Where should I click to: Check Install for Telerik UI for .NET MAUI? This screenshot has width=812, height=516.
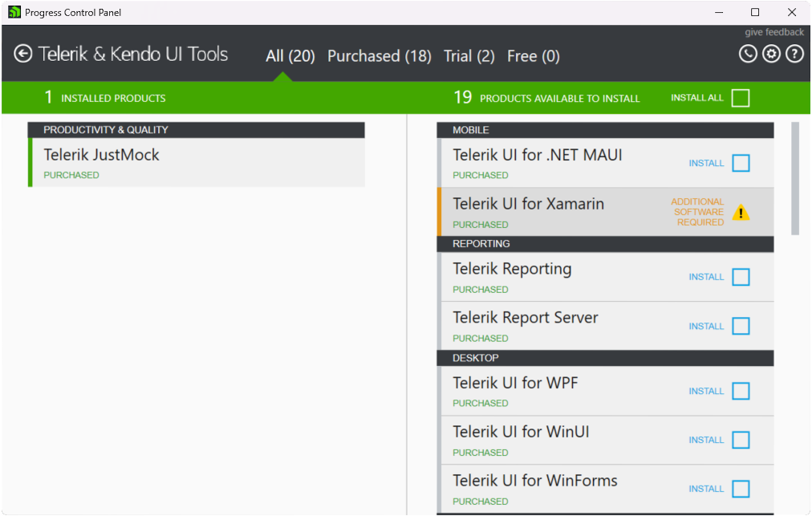tap(741, 163)
